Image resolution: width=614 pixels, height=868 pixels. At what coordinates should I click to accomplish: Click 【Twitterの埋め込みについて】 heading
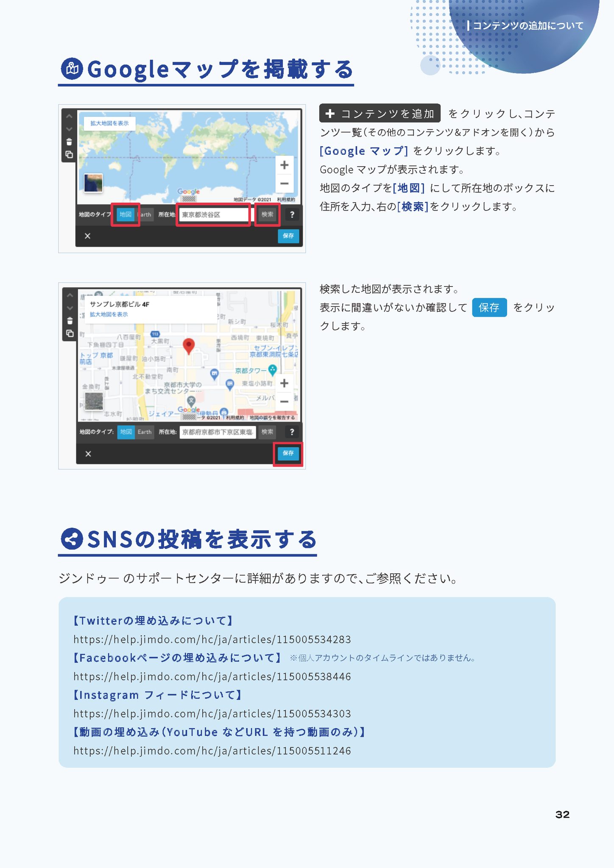(153, 620)
